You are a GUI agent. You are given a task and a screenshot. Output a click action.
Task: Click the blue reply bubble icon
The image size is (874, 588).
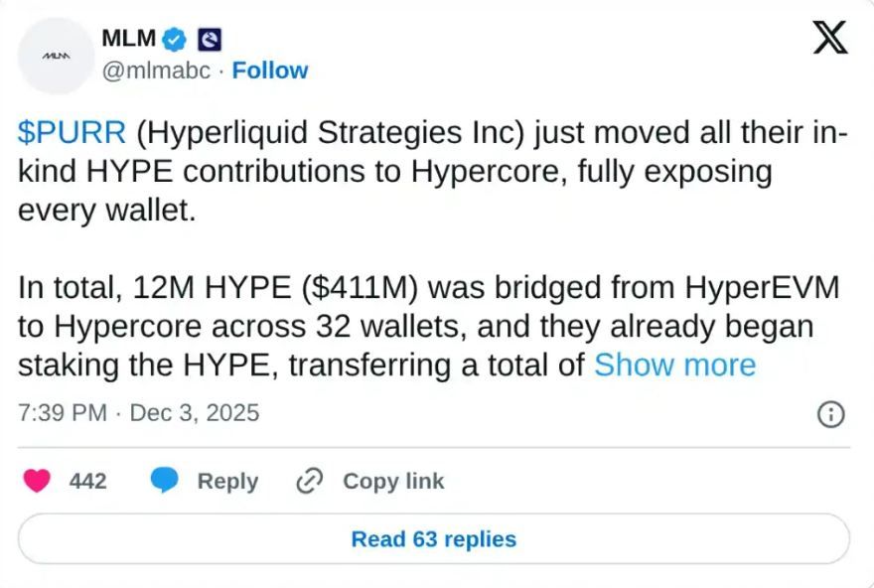[164, 481]
